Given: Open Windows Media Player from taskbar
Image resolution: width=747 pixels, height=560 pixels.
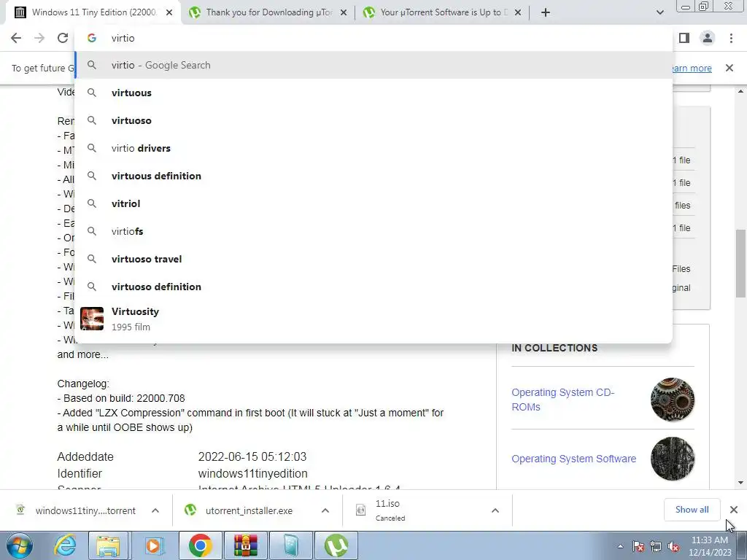Looking at the screenshot, I should [153, 545].
